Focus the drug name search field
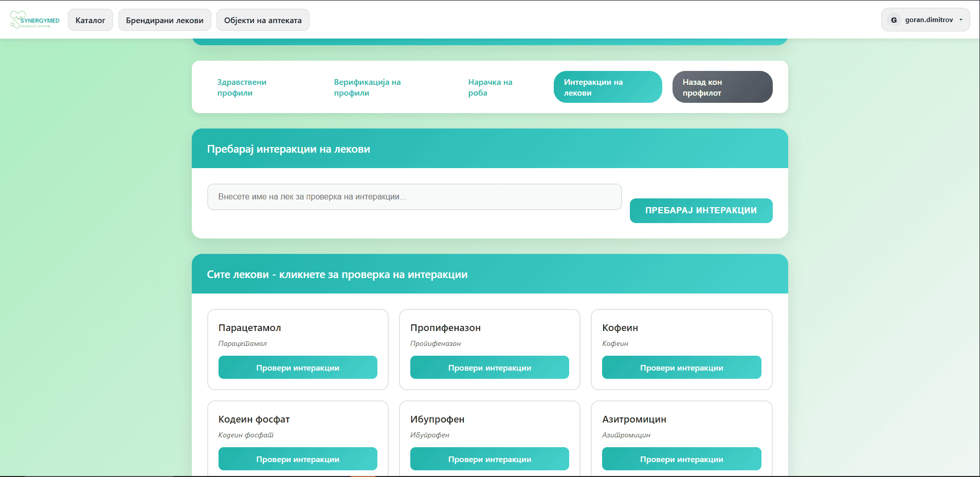The height and width of the screenshot is (477, 980). coord(414,197)
